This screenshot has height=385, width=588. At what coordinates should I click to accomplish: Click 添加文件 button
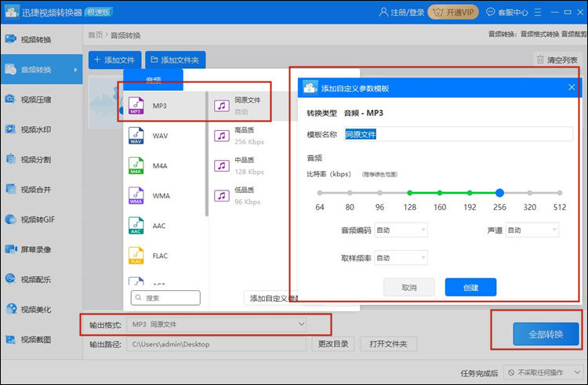pos(114,60)
